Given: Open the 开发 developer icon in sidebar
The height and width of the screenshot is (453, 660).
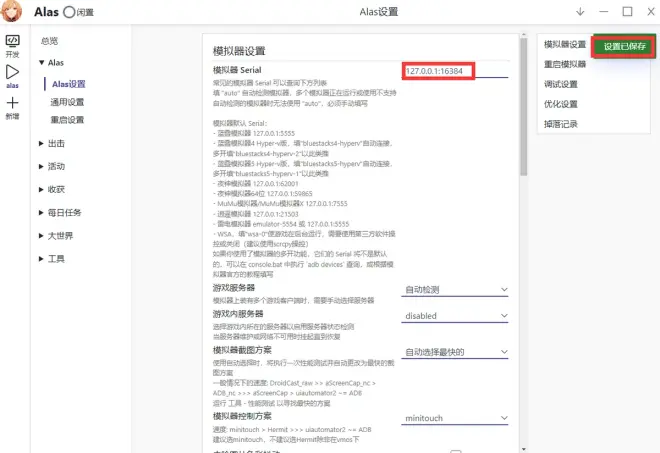Looking at the screenshot, I should point(12,45).
